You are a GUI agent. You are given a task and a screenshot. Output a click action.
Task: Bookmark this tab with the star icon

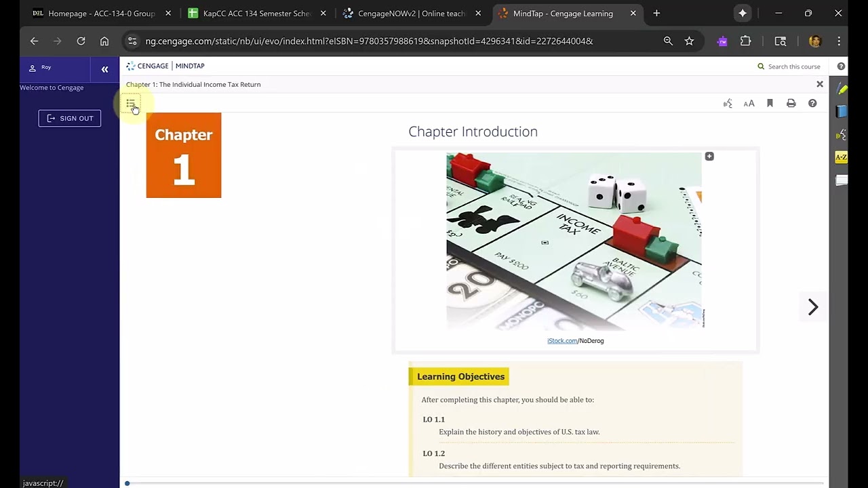tap(689, 41)
